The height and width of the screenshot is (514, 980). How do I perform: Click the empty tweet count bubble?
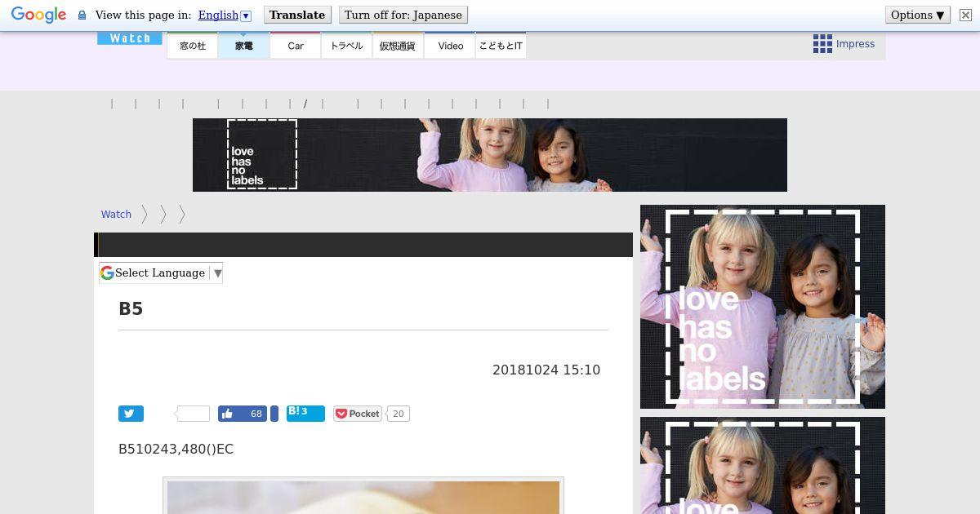pyautogui.click(x=193, y=414)
